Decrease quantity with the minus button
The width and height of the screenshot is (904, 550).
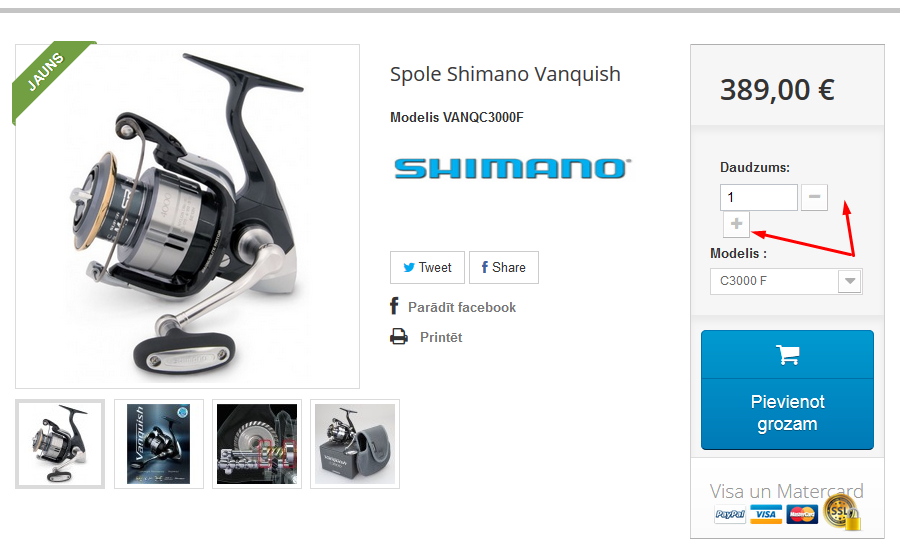(x=814, y=197)
